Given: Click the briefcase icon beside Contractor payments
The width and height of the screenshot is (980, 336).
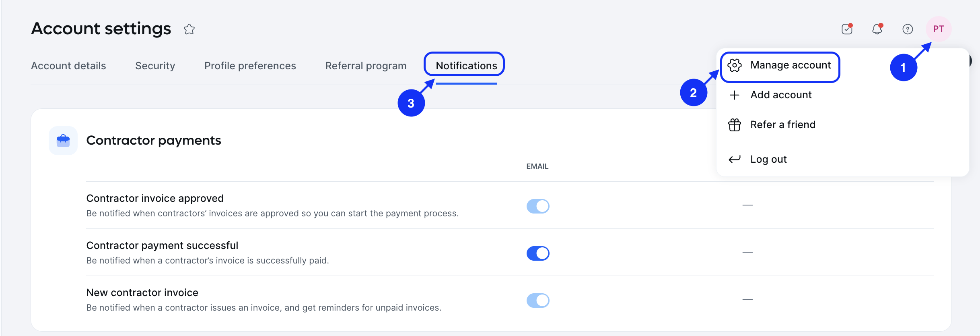Looking at the screenshot, I should (x=63, y=140).
